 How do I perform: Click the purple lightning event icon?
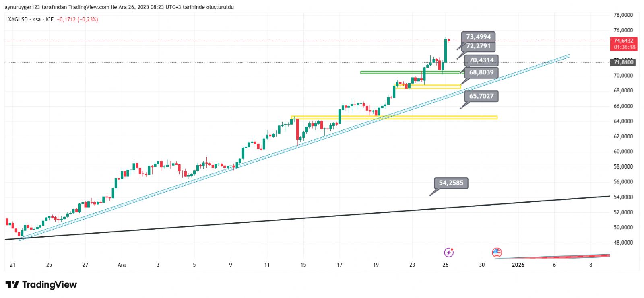[448, 252]
